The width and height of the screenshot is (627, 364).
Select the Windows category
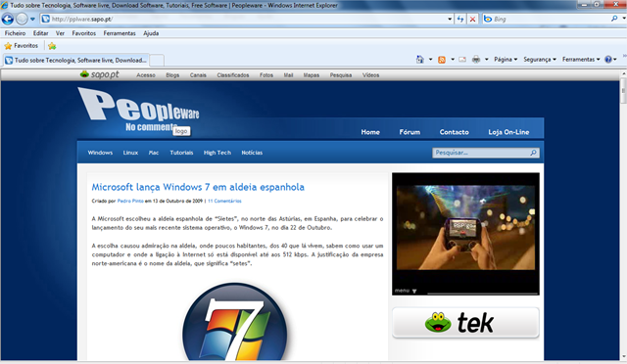point(100,153)
